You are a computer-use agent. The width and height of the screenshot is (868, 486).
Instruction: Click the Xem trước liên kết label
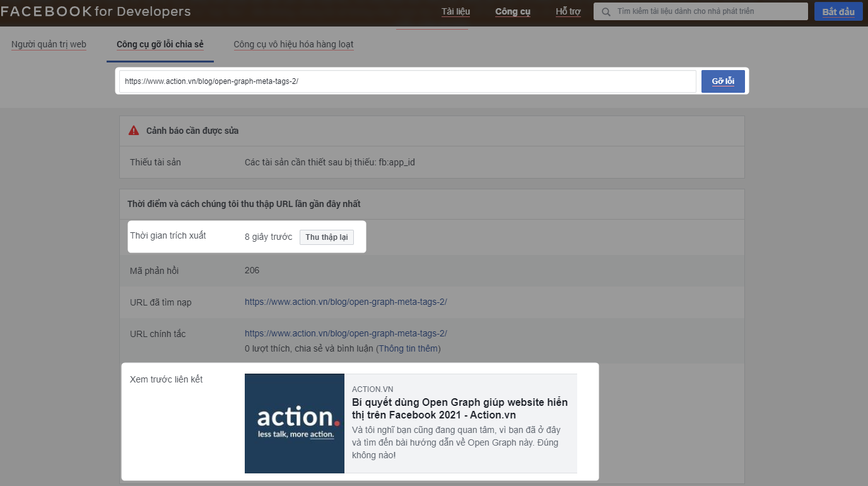click(167, 379)
